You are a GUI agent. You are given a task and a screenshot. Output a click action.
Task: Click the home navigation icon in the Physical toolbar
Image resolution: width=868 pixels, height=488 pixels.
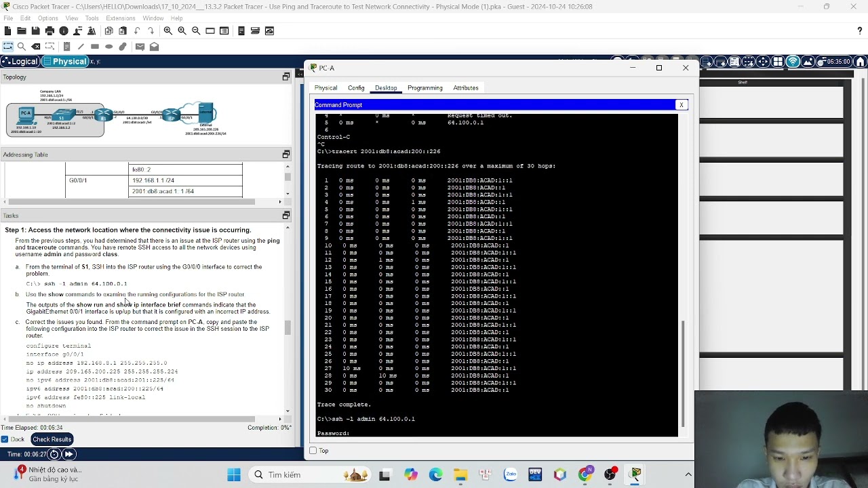[861, 62]
